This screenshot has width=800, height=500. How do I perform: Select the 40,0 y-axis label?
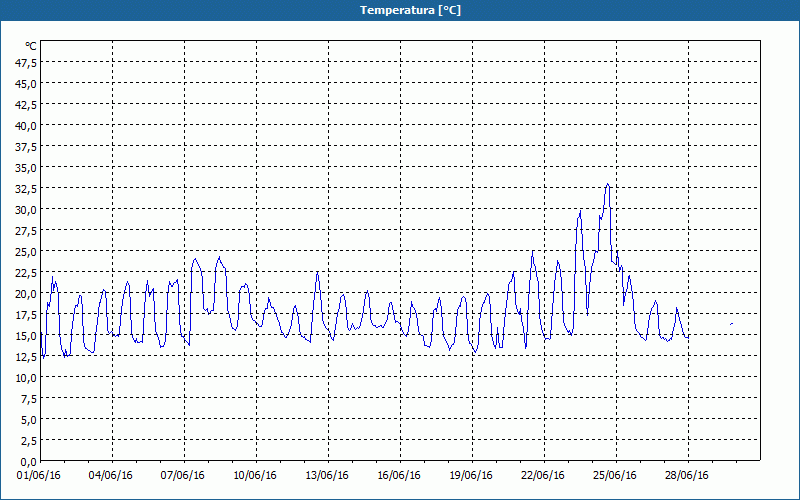26,126
